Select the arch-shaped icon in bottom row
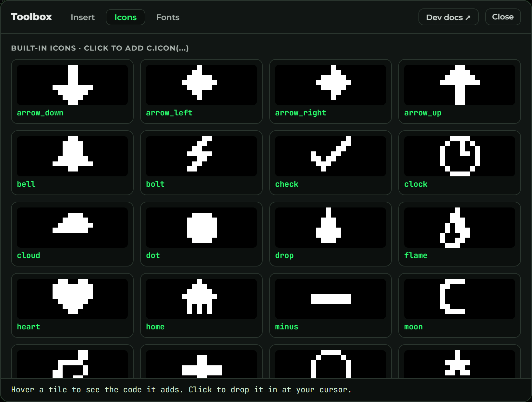This screenshot has height=402, width=532. 331,361
